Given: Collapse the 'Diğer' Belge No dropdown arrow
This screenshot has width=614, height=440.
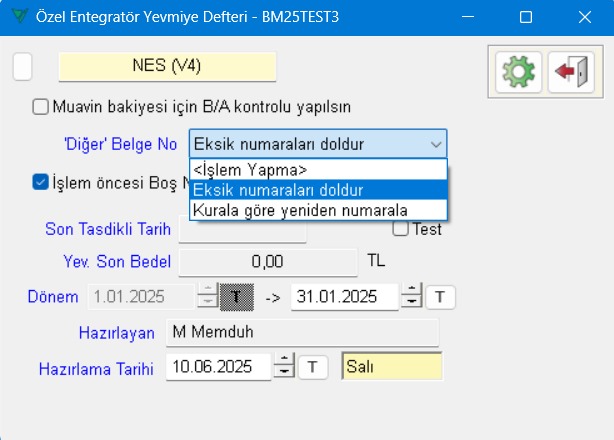Looking at the screenshot, I should click(434, 144).
